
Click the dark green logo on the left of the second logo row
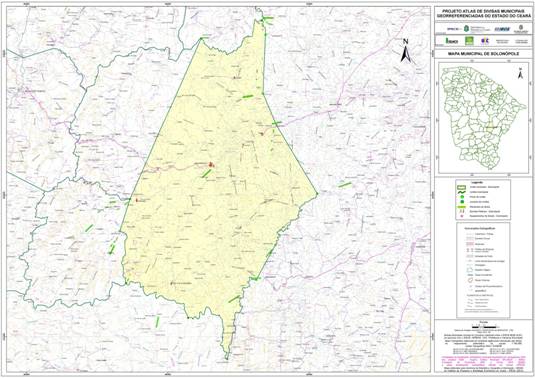point(451,41)
